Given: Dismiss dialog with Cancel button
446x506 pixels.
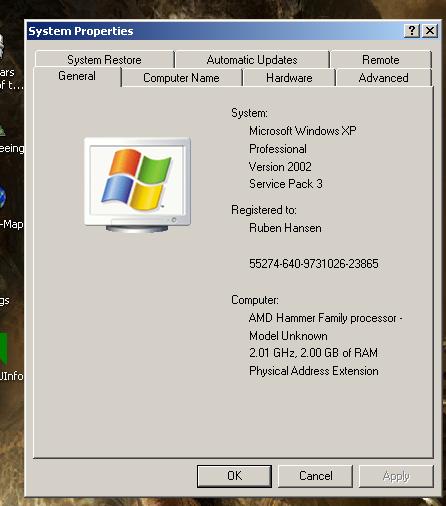Looking at the screenshot, I should coord(315,476).
